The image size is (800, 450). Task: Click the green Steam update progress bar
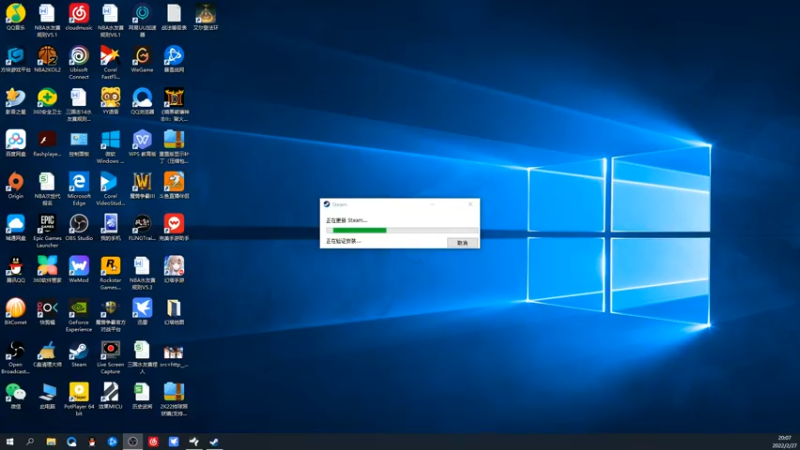coord(402,230)
